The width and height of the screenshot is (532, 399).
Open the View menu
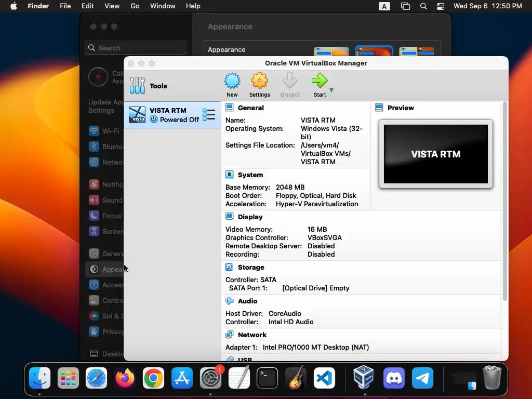tap(112, 6)
